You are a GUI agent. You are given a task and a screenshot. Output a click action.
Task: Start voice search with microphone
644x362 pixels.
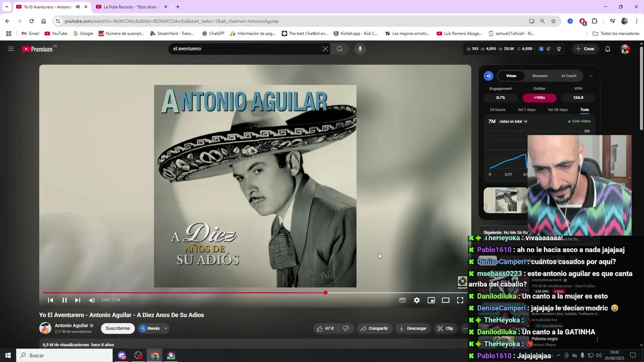click(x=360, y=49)
